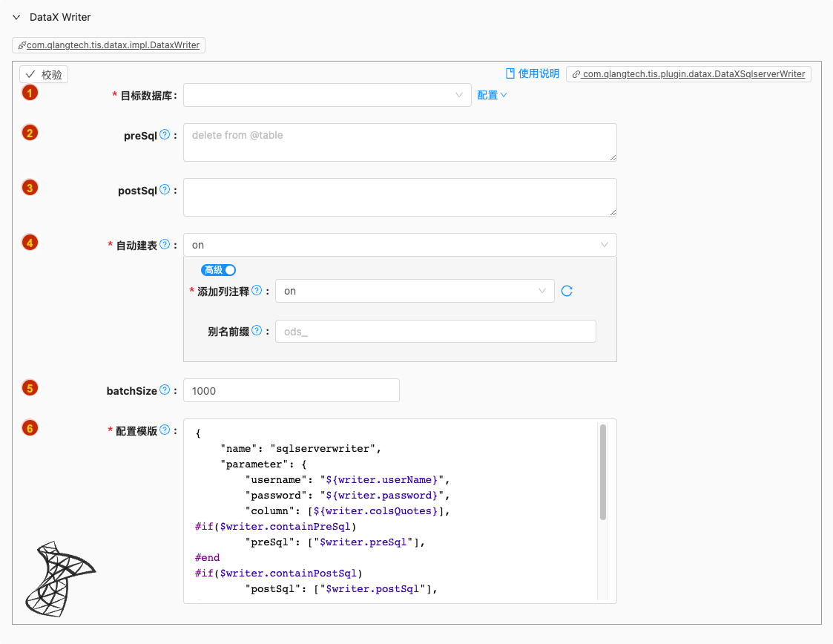The height and width of the screenshot is (644, 833).
Task: Open the 自动建表 dropdown set to on
Action: pos(400,245)
